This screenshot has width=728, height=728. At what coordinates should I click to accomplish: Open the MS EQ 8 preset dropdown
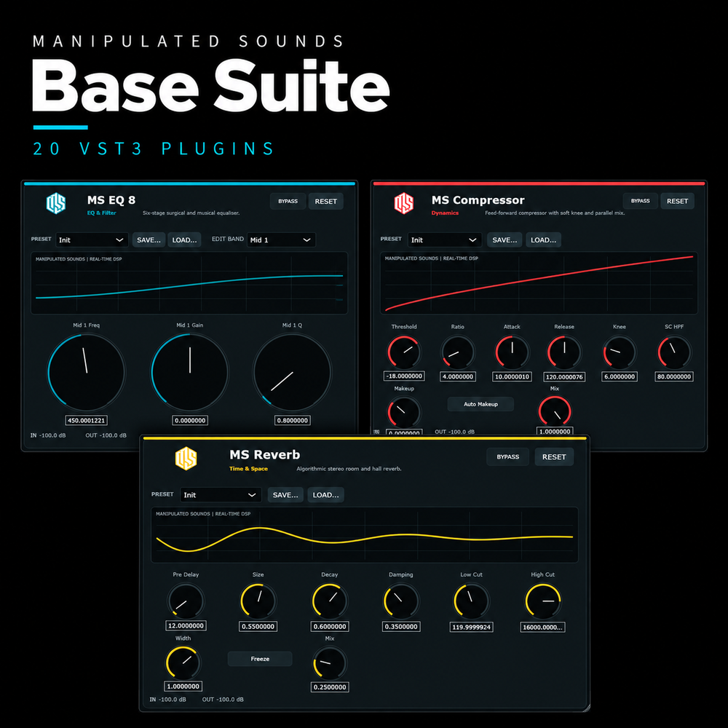pos(92,240)
